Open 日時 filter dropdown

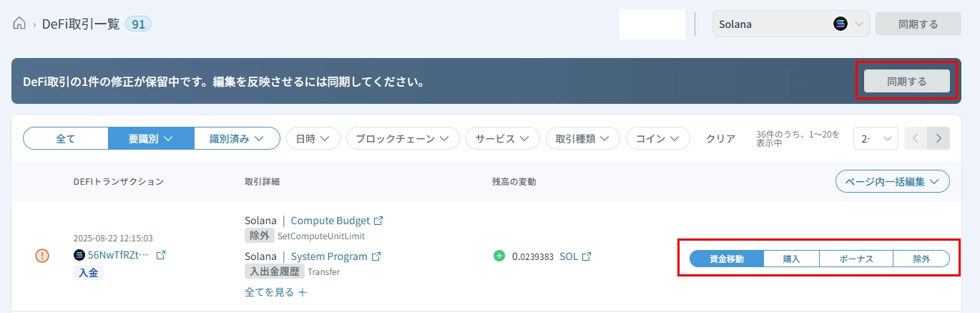tap(313, 138)
